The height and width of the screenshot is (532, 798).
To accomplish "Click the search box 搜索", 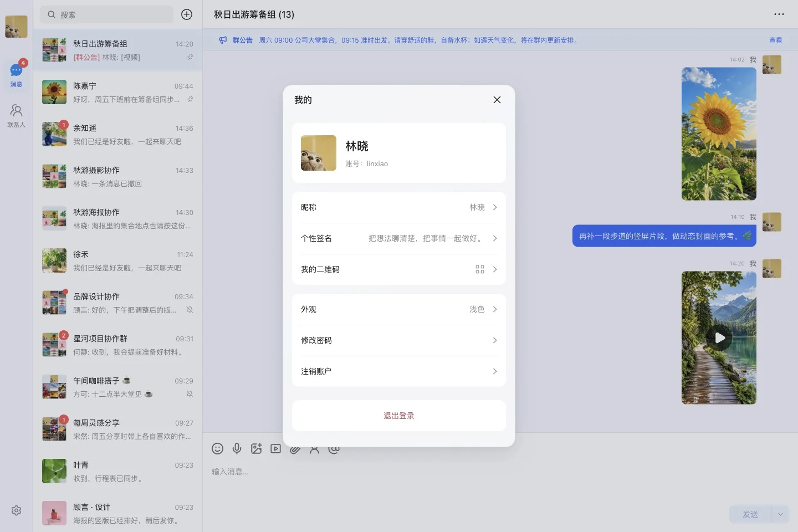I will pos(106,14).
